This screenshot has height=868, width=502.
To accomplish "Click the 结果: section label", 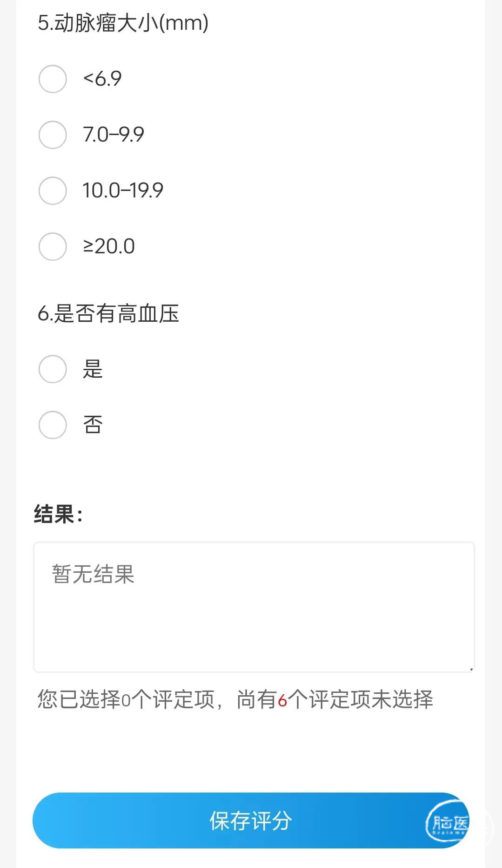I will [58, 515].
